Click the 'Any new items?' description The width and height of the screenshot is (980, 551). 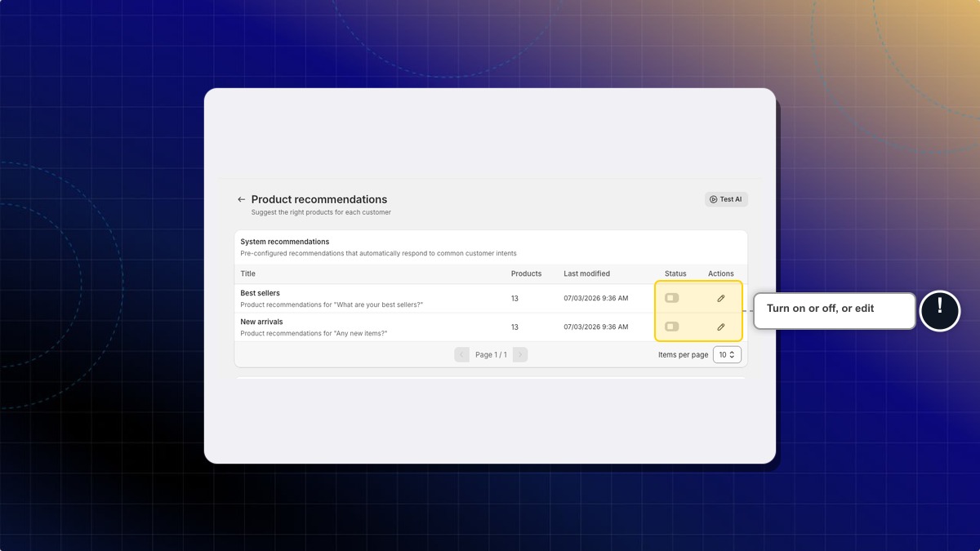(x=314, y=334)
